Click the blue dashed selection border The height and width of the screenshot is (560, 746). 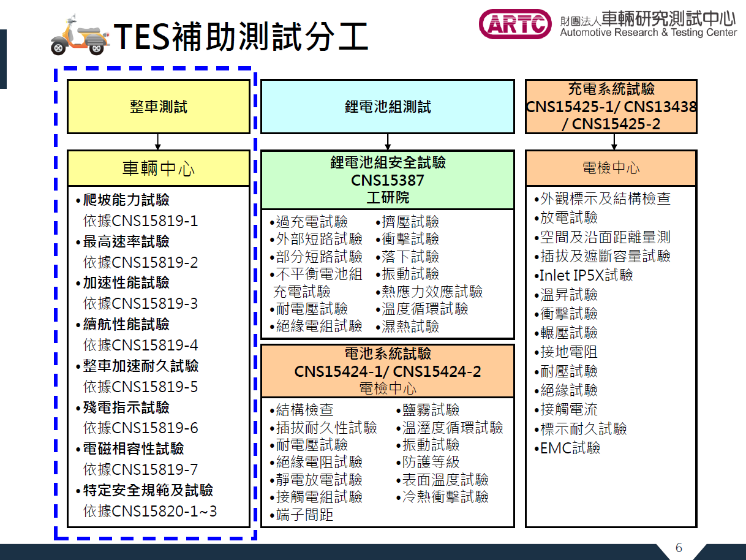(55, 306)
